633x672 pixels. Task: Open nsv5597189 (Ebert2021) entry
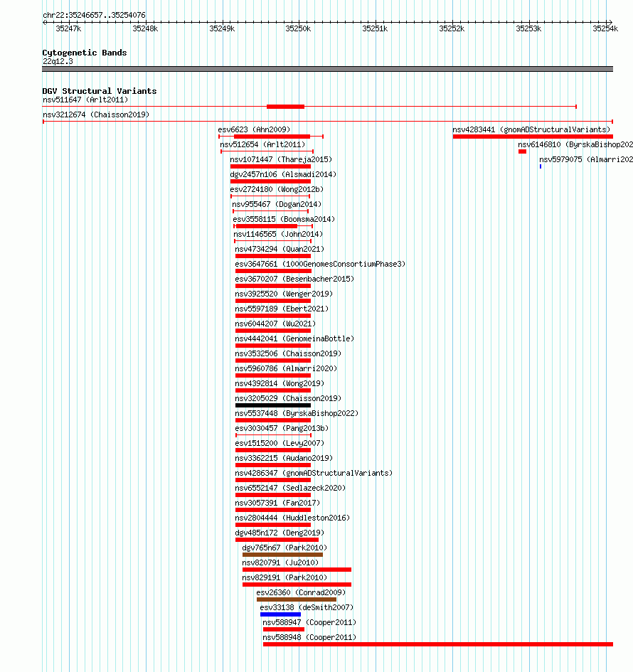point(282,309)
